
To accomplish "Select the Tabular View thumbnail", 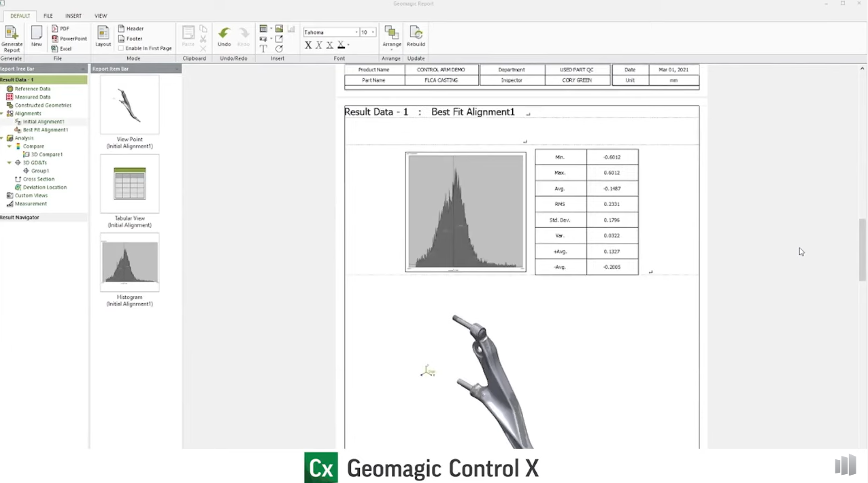I will point(129,184).
